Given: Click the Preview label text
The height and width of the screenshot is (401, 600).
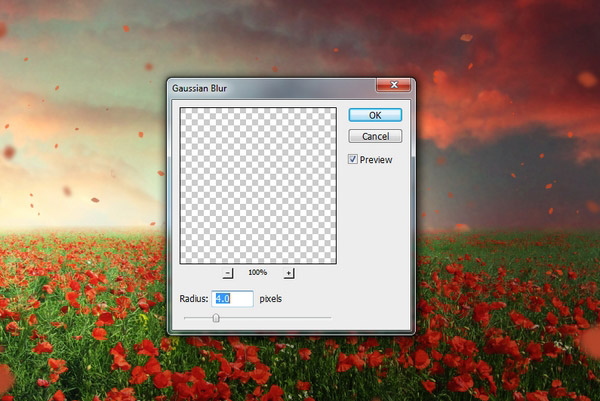Looking at the screenshot, I should pos(376,160).
